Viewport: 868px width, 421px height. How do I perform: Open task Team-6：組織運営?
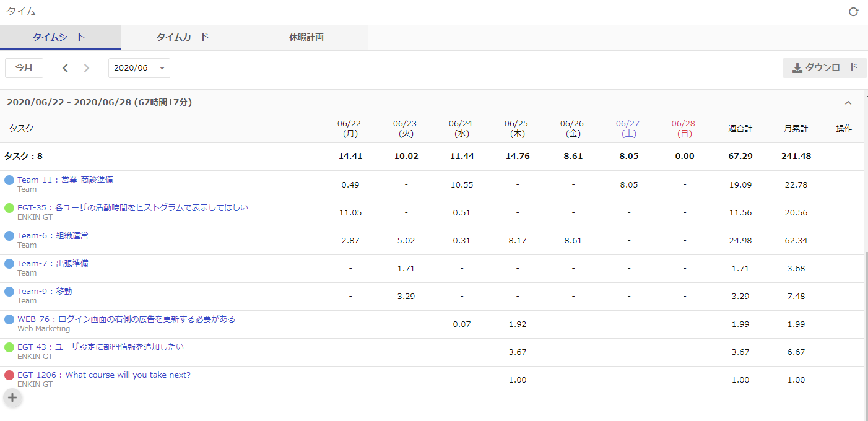(53, 235)
